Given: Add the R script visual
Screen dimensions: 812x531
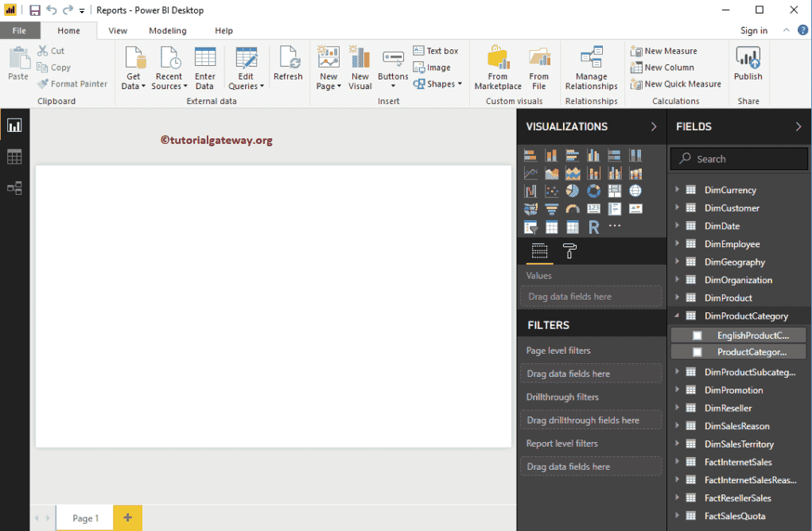Looking at the screenshot, I should click(593, 227).
